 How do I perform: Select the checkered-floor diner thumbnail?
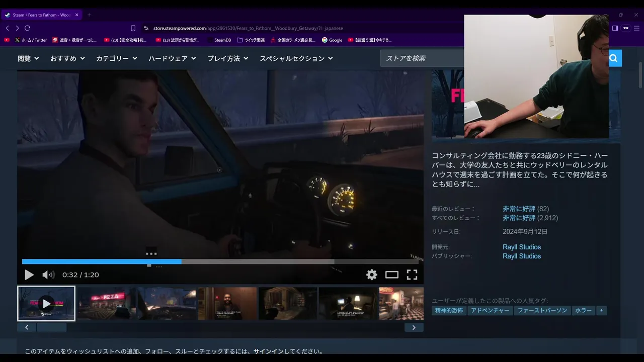pyautogui.click(x=401, y=303)
